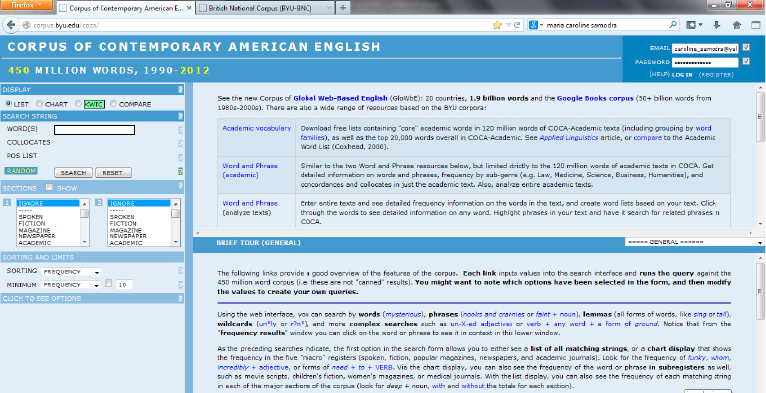Reload the page with the refresh icon

pos(517,25)
